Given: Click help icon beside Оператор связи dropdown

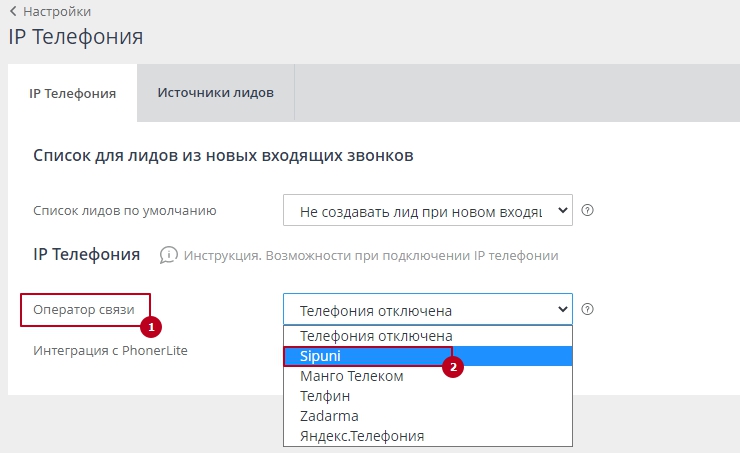Looking at the screenshot, I should [588, 310].
